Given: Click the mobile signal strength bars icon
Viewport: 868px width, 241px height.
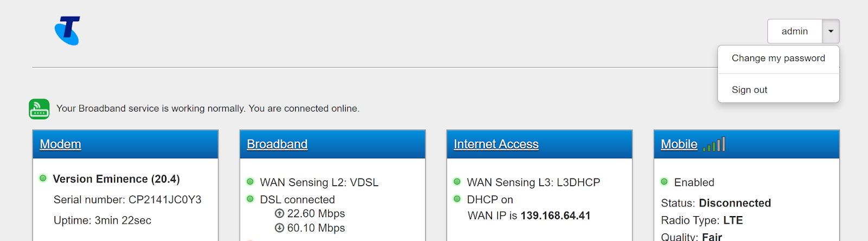Looking at the screenshot, I should pyautogui.click(x=714, y=145).
